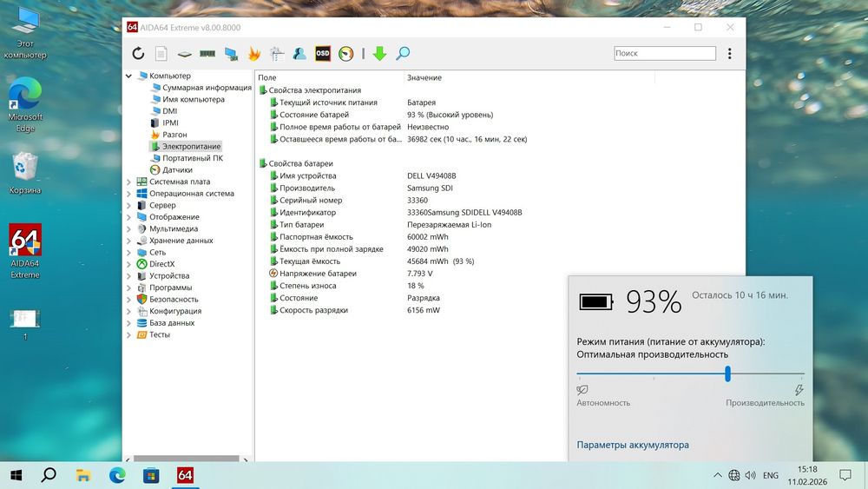Screen dimensions: 868x489
Task: Launch the System Stability Test flame icon
Action: pos(254,53)
